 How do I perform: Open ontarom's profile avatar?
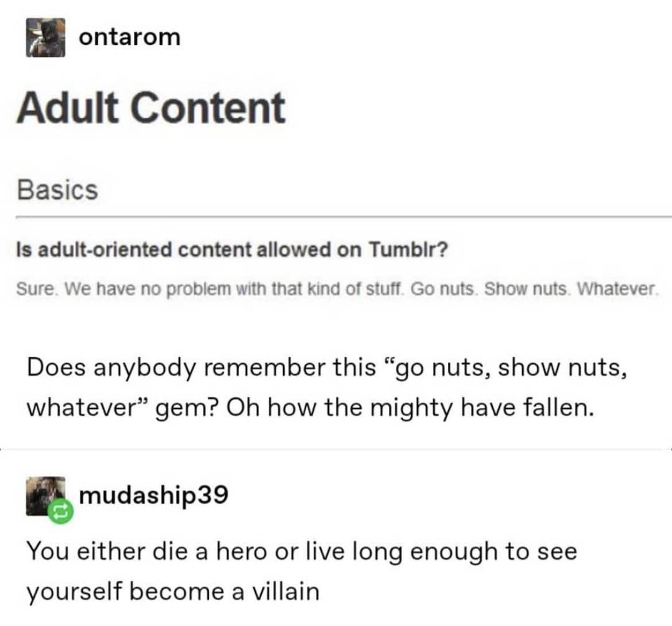(x=45, y=38)
